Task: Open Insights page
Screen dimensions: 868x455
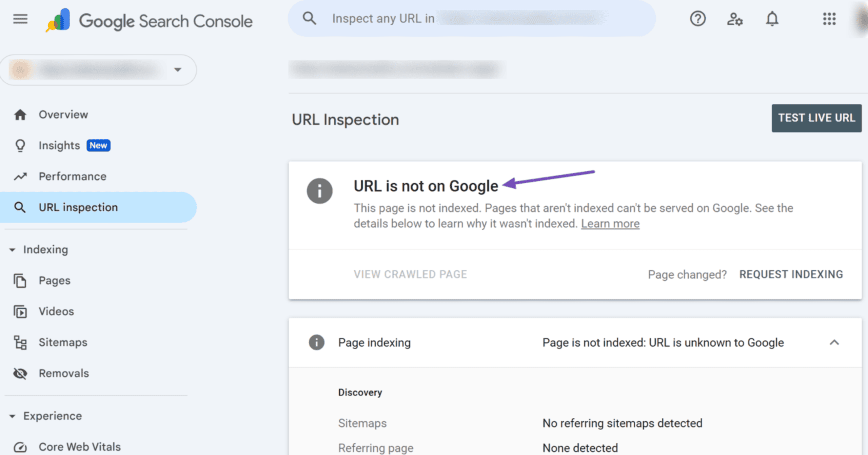Action: pos(59,146)
